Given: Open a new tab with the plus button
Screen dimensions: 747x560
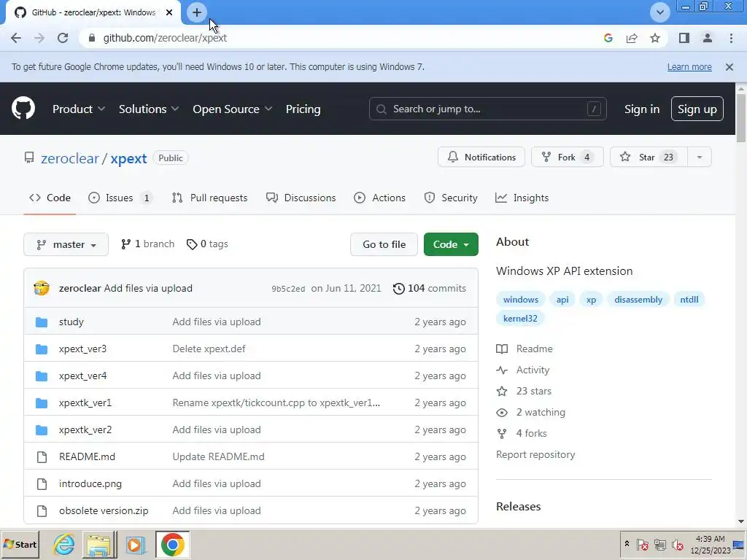Looking at the screenshot, I should (x=197, y=12).
